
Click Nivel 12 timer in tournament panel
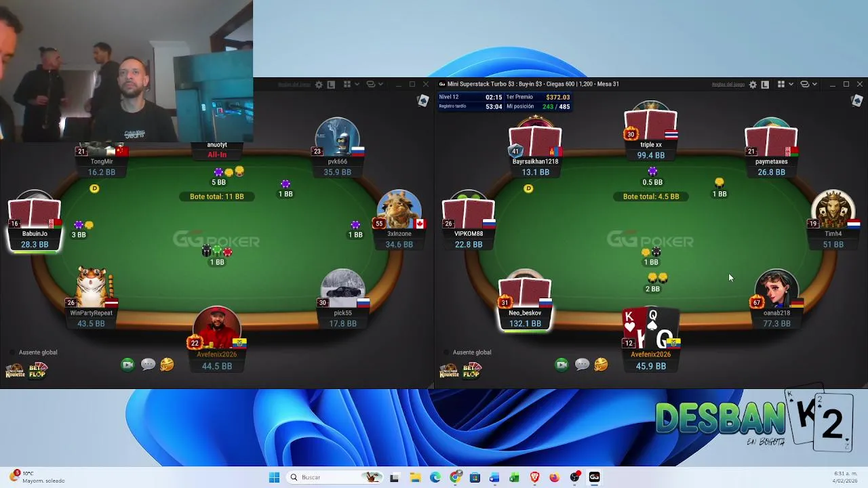coord(471,97)
